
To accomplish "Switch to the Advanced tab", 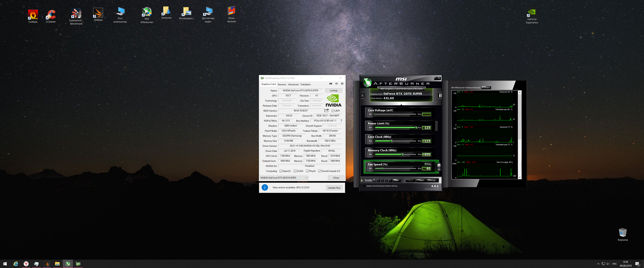I will (293, 84).
